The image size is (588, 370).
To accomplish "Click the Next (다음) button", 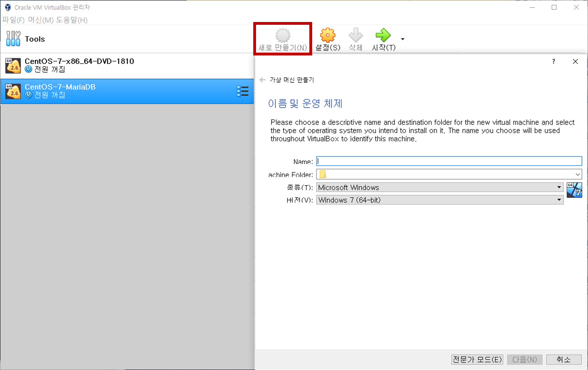I will pyautogui.click(x=524, y=359).
